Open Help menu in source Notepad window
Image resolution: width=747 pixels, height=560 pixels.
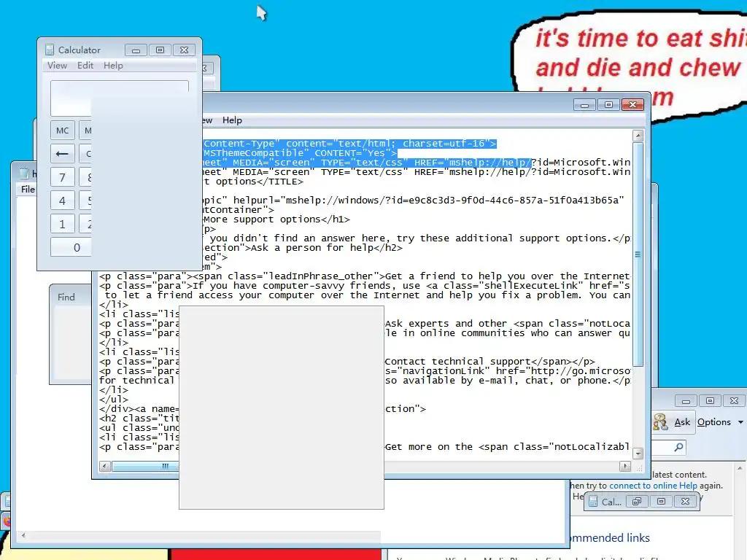[x=232, y=120]
